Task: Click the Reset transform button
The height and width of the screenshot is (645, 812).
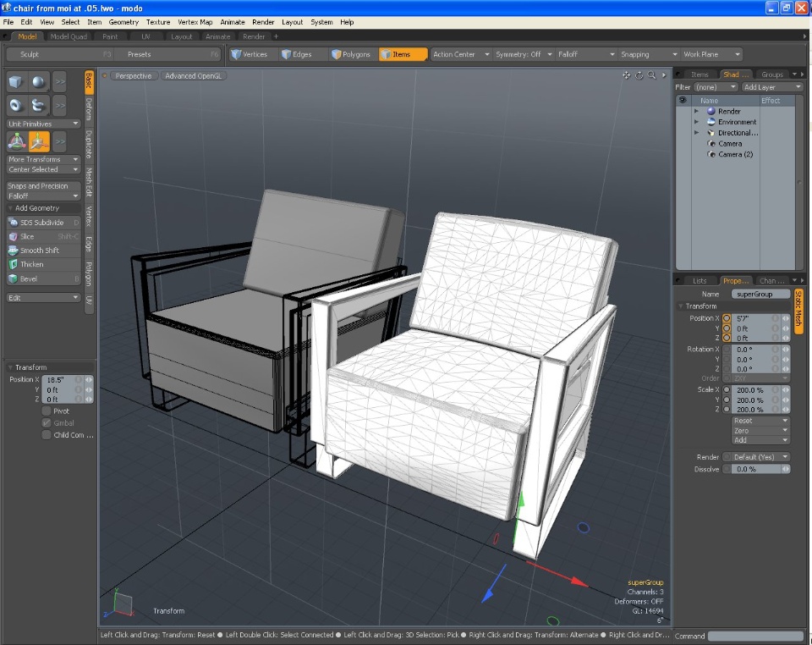Action: pos(760,421)
